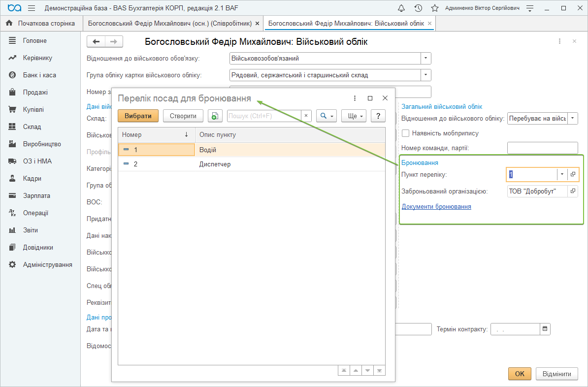Open the Документи бронювання link
588x387 pixels.
tap(436, 206)
